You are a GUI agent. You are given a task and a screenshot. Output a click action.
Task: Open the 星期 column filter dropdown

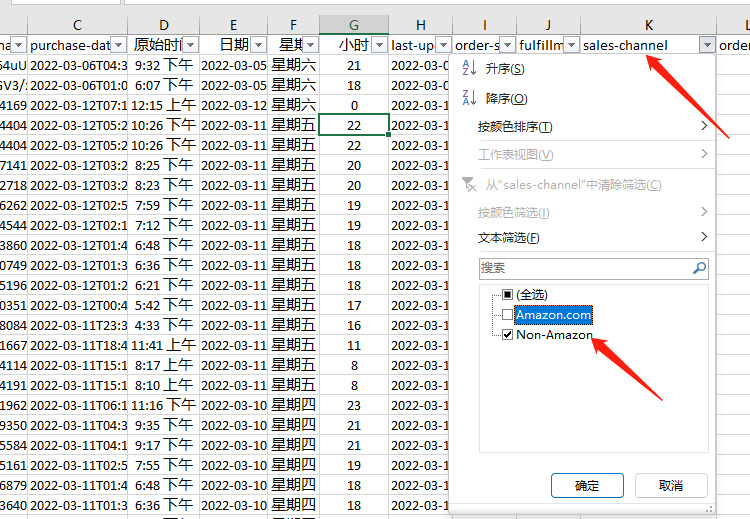point(310,45)
